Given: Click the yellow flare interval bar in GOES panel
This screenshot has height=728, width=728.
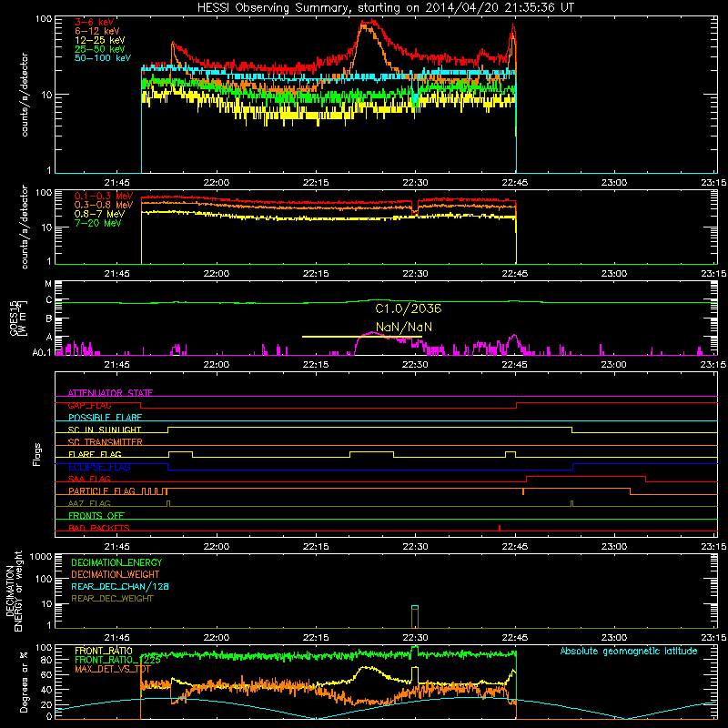Looking at the screenshot, I should point(361,337).
